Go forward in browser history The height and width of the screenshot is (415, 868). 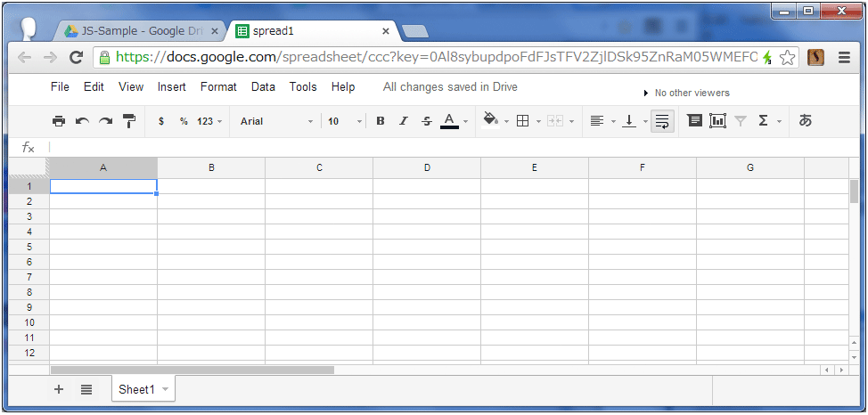point(50,57)
